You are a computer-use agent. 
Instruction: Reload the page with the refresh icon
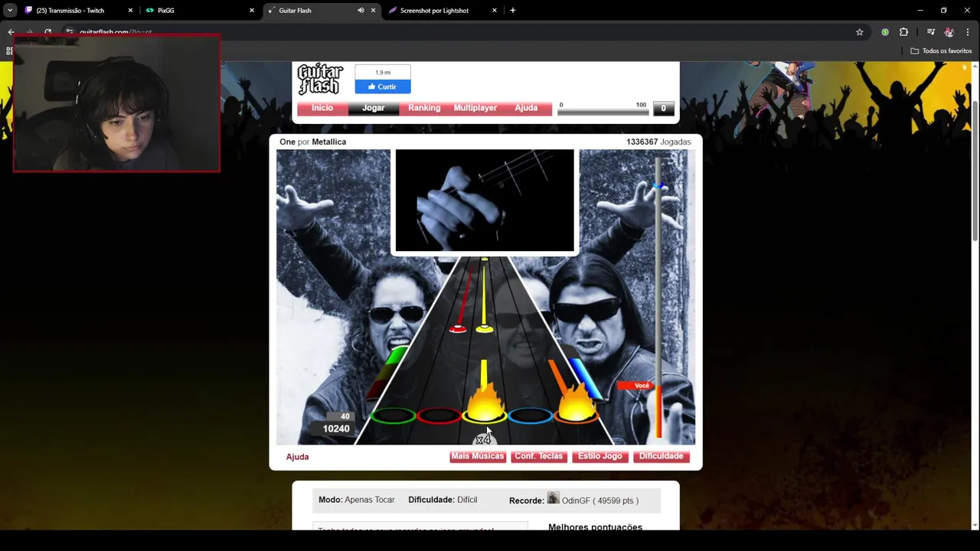point(47,32)
